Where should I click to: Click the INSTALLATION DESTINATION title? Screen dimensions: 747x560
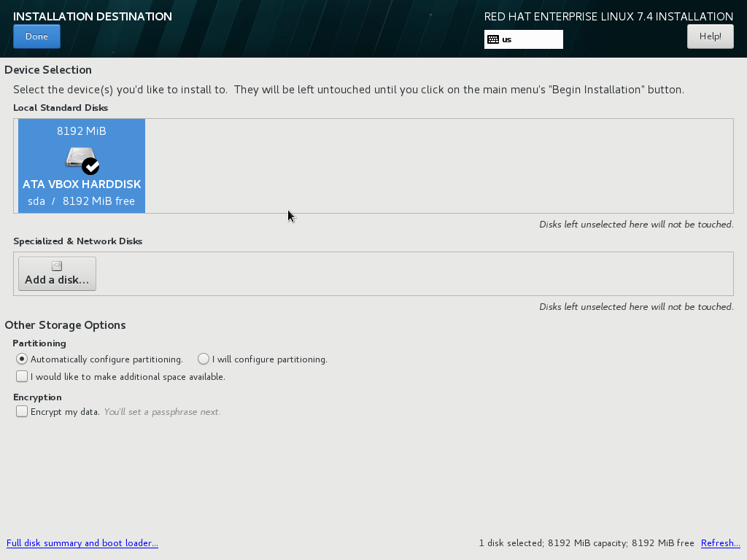pyautogui.click(x=93, y=16)
